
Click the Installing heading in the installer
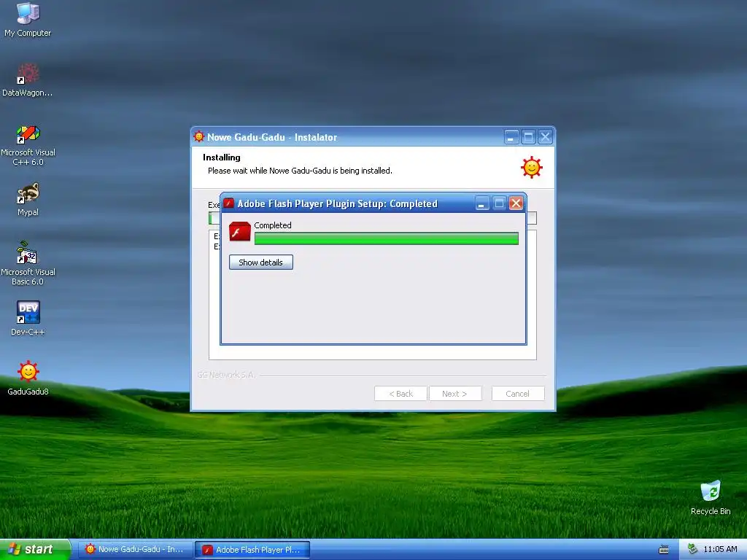(x=222, y=157)
